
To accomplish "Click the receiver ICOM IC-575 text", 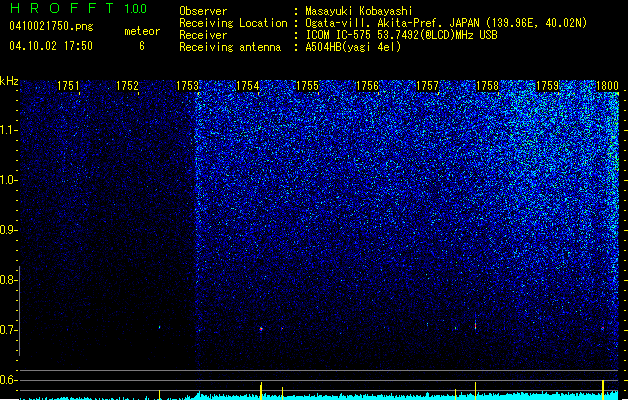I will point(340,35).
